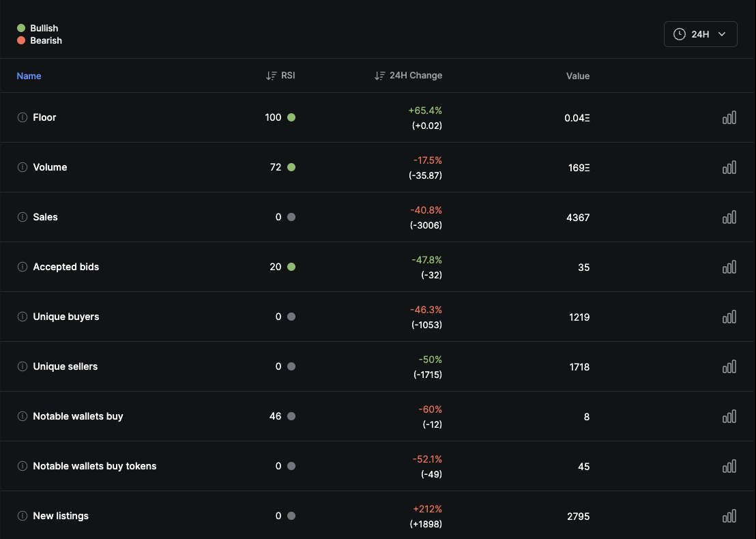Open info icon for Notable wallets buy
Image resolution: width=756 pixels, height=539 pixels.
click(22, 416)
